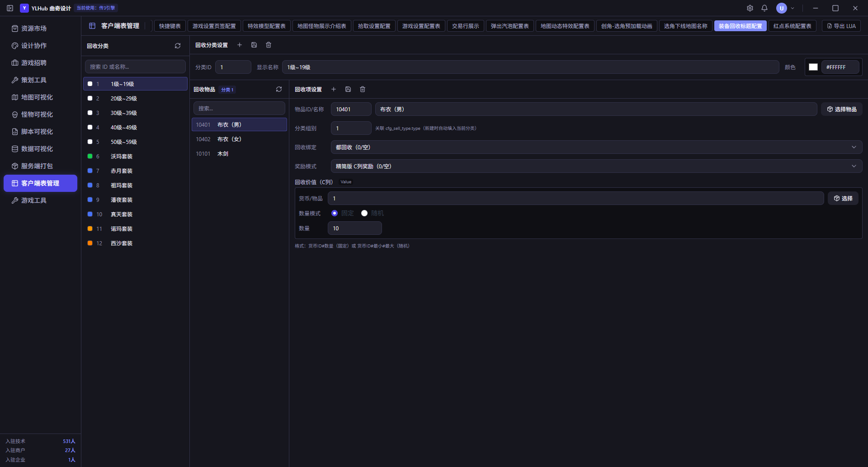868x467 pixels.
Task: Save the 回收分类设置 with disk icon
Action: point(254,45)
